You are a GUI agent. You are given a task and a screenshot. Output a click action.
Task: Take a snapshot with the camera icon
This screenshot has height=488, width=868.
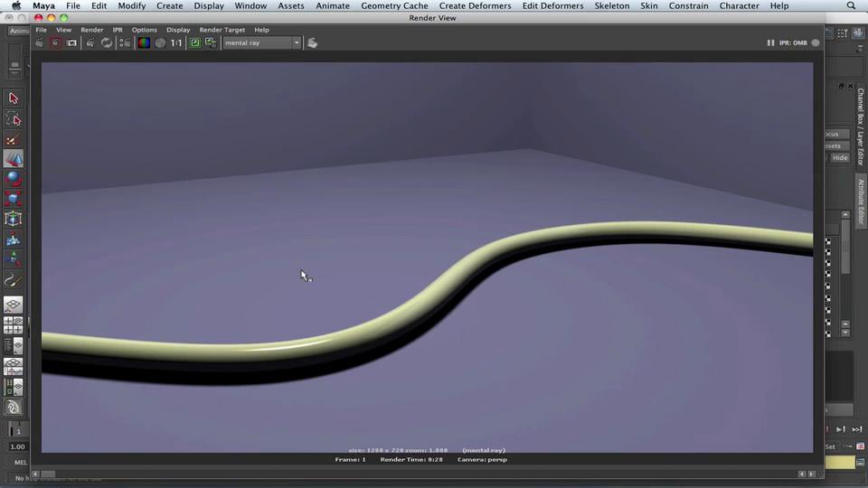(72, 42)
